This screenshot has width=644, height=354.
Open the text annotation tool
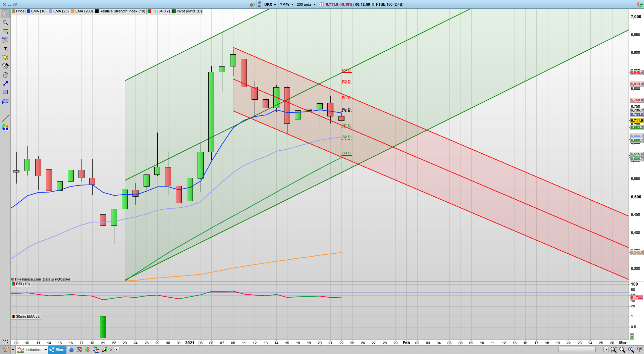(5, 48)
